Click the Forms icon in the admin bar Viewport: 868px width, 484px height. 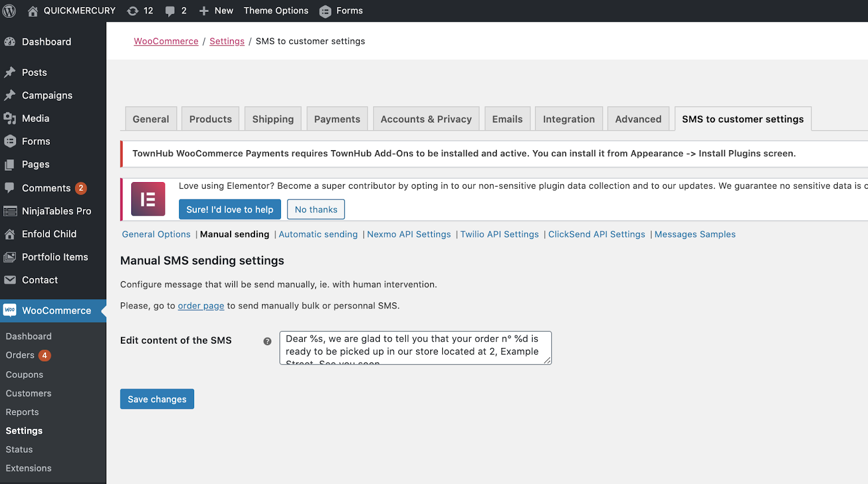point(325,11)
